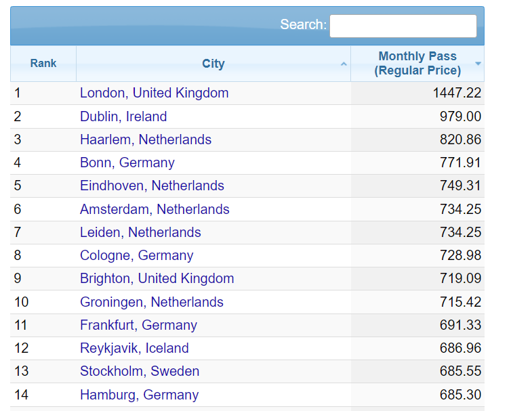Image resolution: width=532 pixels, height=411 pixels.
Task: Open the Brighton, United Kingdom link
Action: [157, 278]
